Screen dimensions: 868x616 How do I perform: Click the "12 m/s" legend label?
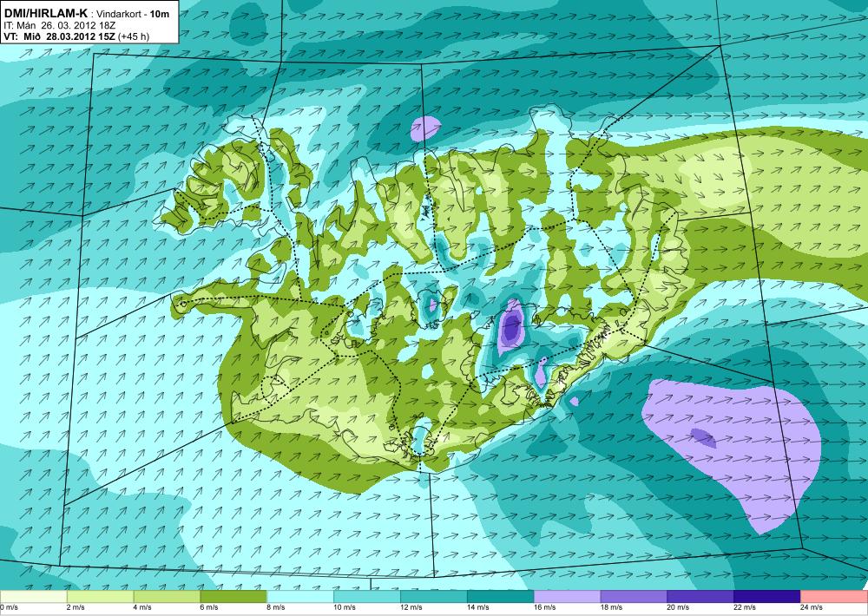pos(411,607)
